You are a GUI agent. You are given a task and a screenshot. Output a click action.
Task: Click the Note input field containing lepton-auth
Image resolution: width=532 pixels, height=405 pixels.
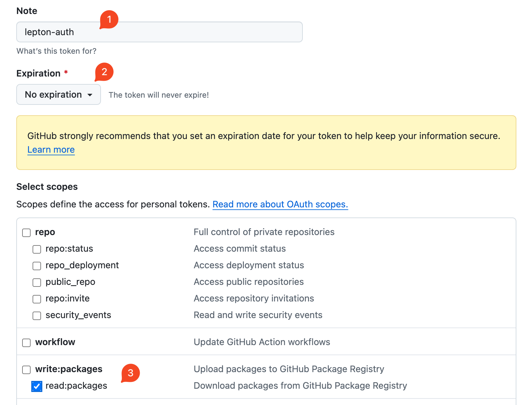(160, 32)
